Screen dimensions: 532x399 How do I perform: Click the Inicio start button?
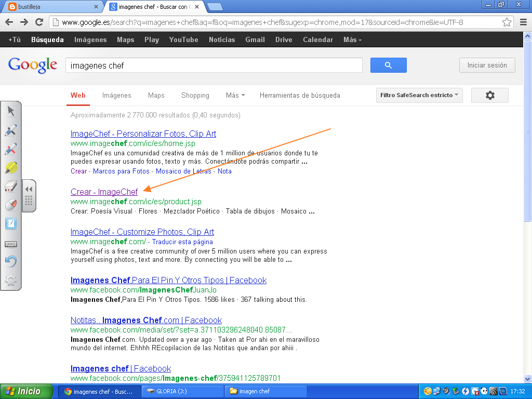point(26,391)
